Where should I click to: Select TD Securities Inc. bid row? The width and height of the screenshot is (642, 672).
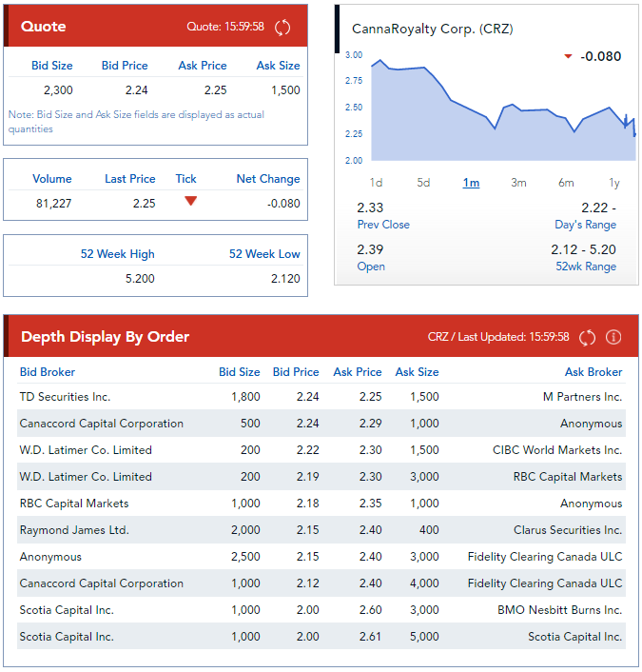point(321,397)
